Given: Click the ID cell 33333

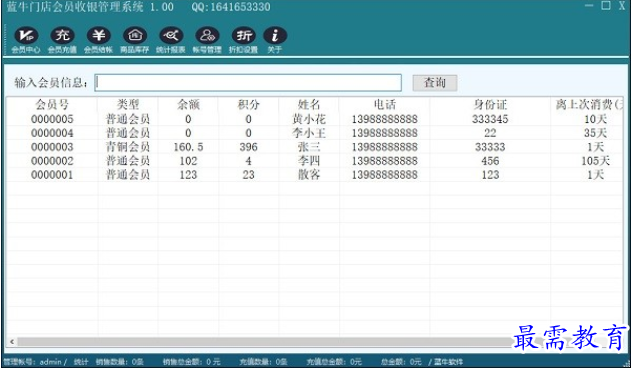Looking at the screenshot, I should tap(490, 147).
